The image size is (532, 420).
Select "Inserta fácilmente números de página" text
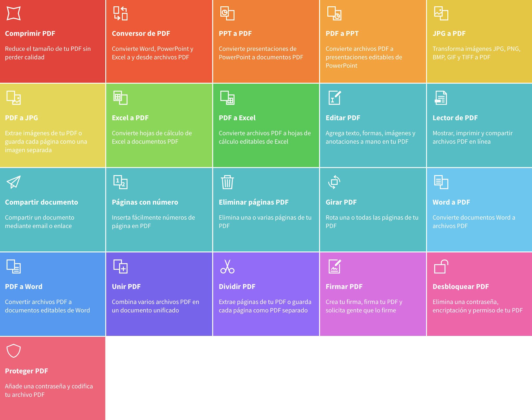pyautogui.click(x=153, y=222)
